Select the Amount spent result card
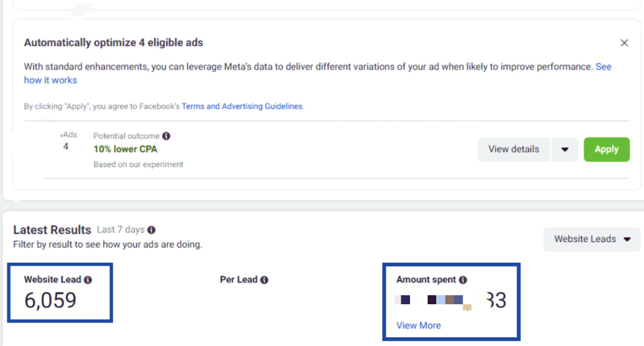Viewport: 644px width, 346px height. pos(452,301)
